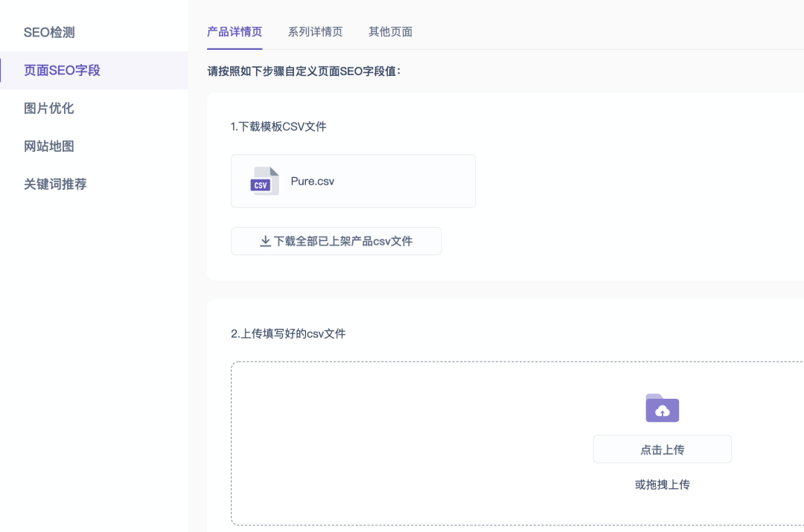Switch to the 系列详情页 tab
The image size is (804, 532).
[315, 32]
